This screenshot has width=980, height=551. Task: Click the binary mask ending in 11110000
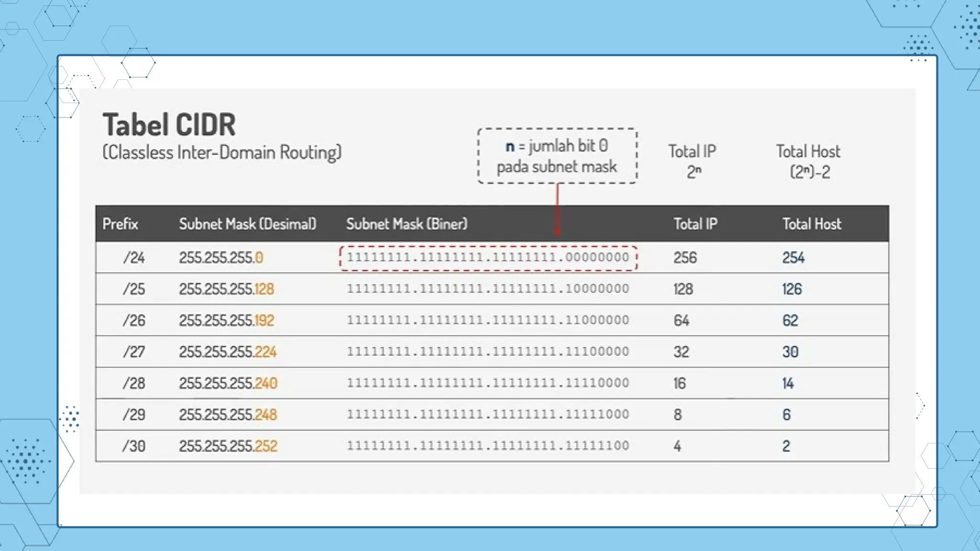[x=488, y=383]
